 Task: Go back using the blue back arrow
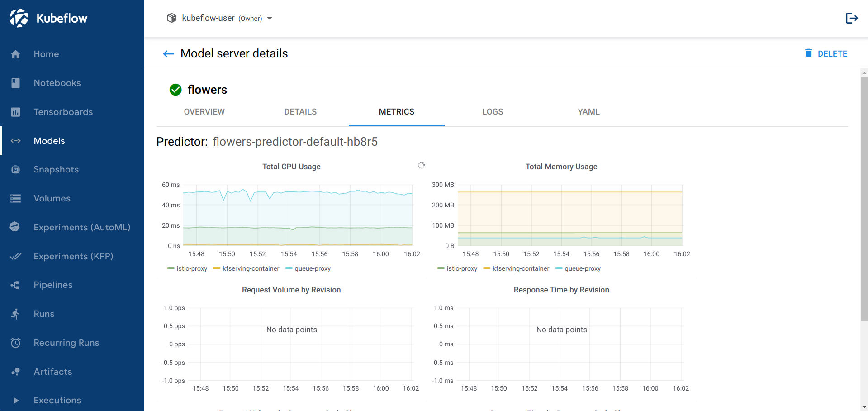click(x=168, y=53)
